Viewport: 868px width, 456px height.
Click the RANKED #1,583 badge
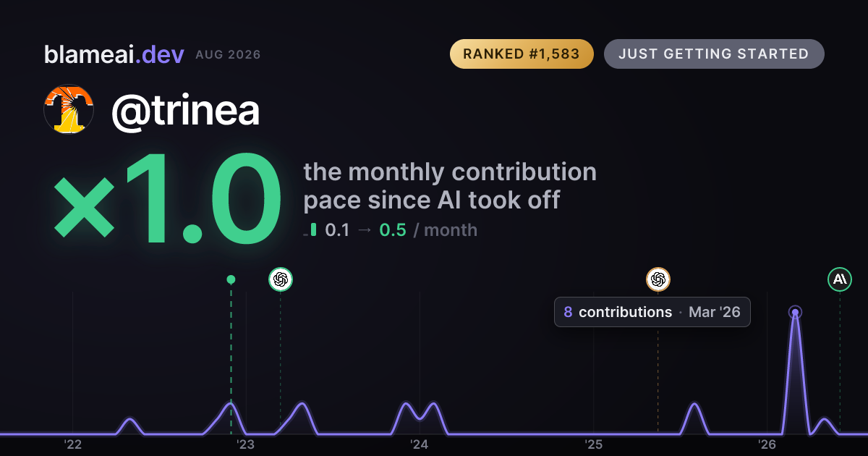pyautogui.click(x=522, y=54)
